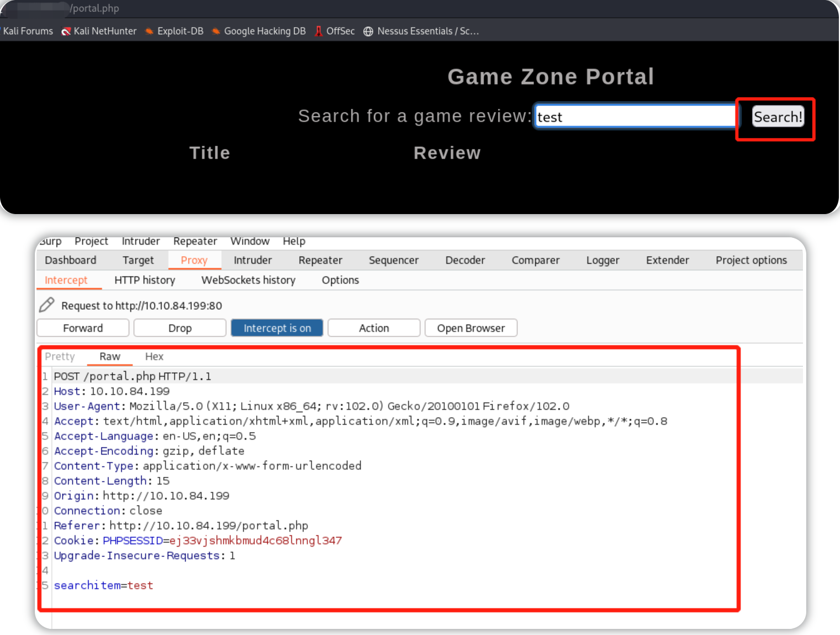Switch to the Hex request view
The height and width of the screenshot is (635, 840).
154,357
